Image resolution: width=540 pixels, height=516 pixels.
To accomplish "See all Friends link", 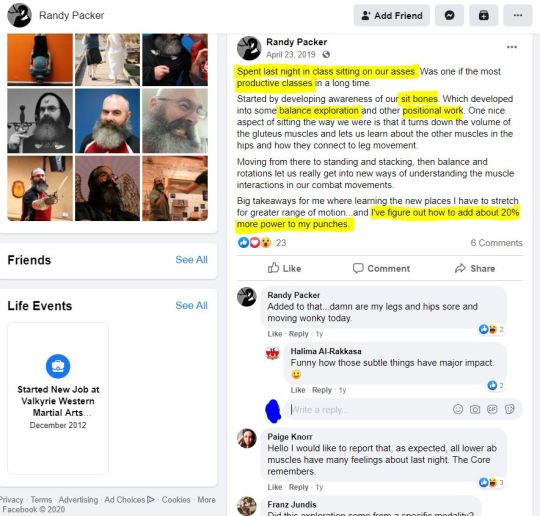I will point(191,260).
